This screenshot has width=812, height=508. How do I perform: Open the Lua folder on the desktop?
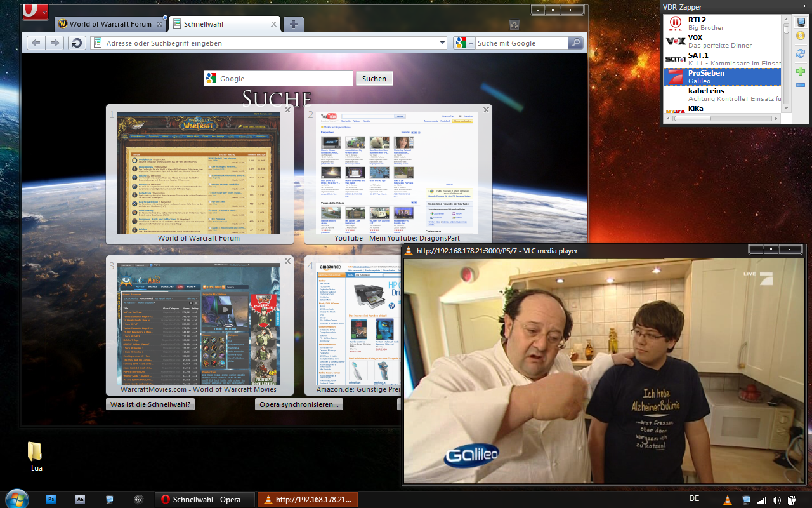click(36, 457)
